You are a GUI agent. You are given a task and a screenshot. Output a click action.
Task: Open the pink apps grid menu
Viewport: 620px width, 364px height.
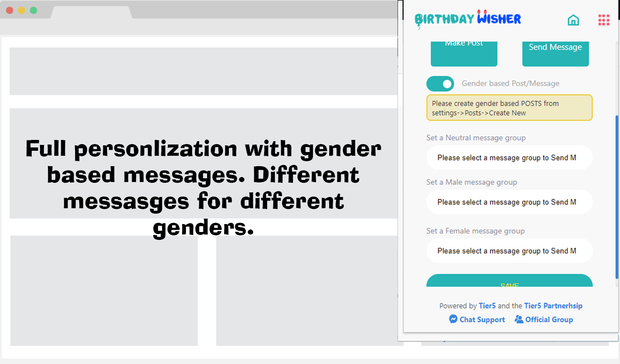(604, 20)
